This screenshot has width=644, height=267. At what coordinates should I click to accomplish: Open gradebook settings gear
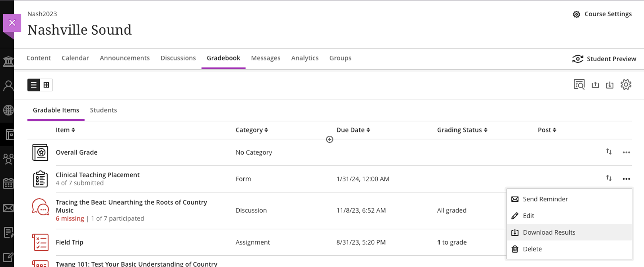[626, 85]
